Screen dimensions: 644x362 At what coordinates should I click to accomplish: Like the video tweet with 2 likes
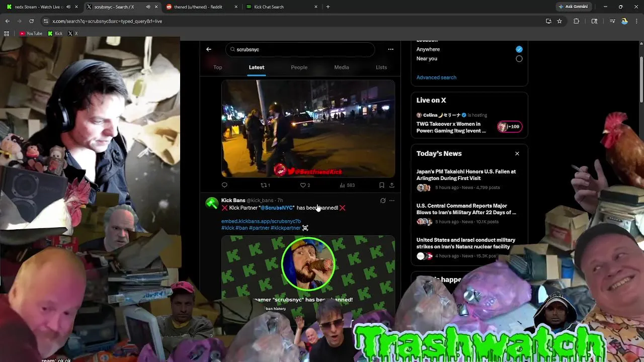pos(305,185)
